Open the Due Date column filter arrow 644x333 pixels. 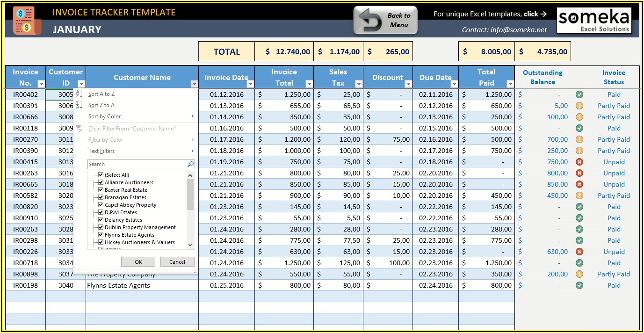(454, 84)
